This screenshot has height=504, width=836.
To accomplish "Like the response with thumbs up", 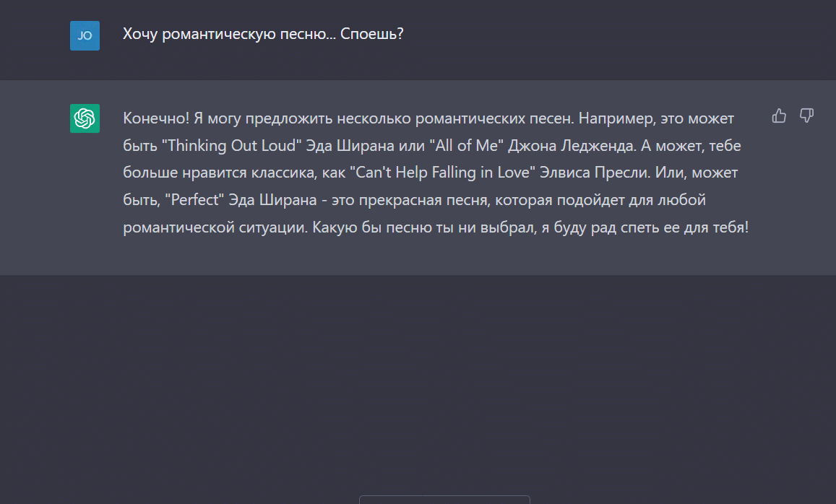I will [x=779, y=116].
